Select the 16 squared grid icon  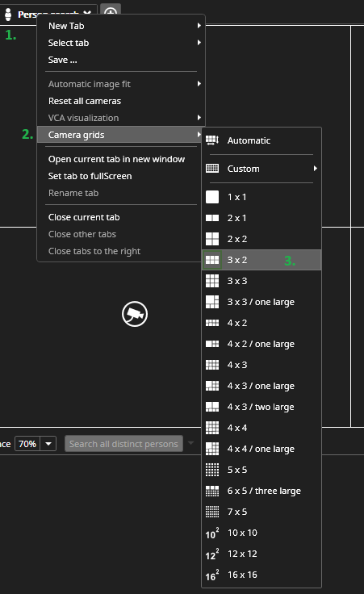click(x=212, y=575)
